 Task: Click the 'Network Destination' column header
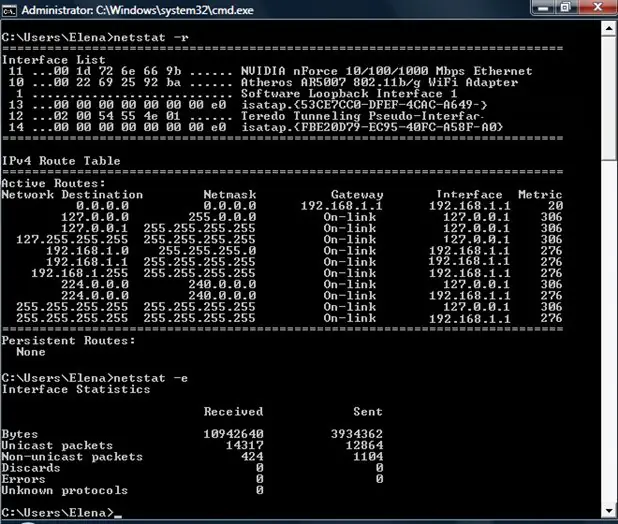tap(72, 195)
